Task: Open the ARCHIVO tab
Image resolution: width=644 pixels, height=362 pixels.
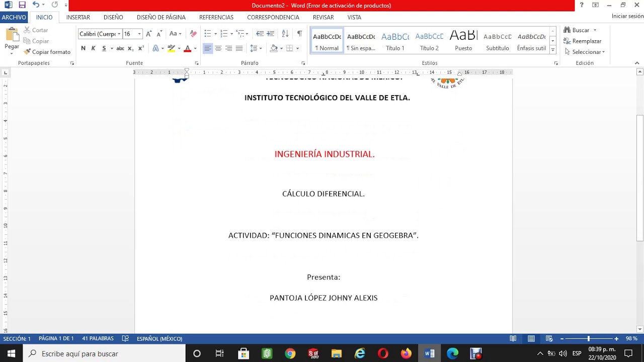Action: coord(14,17)
